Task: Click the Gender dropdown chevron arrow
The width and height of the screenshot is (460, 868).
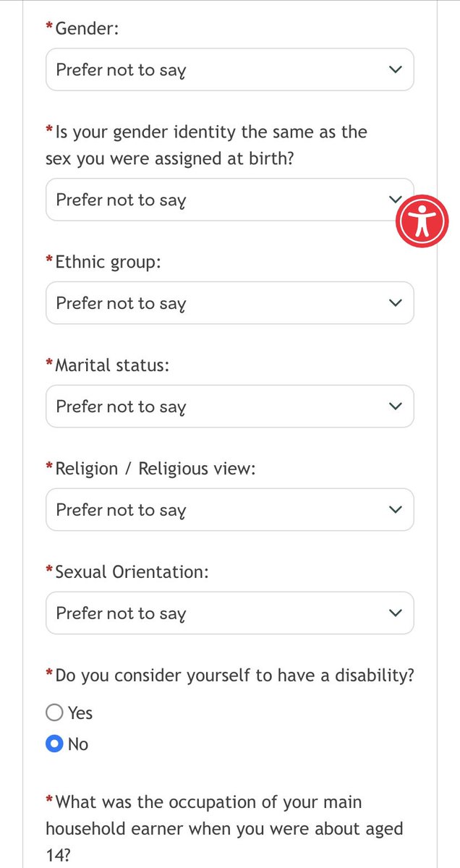Action: (395, 69)
